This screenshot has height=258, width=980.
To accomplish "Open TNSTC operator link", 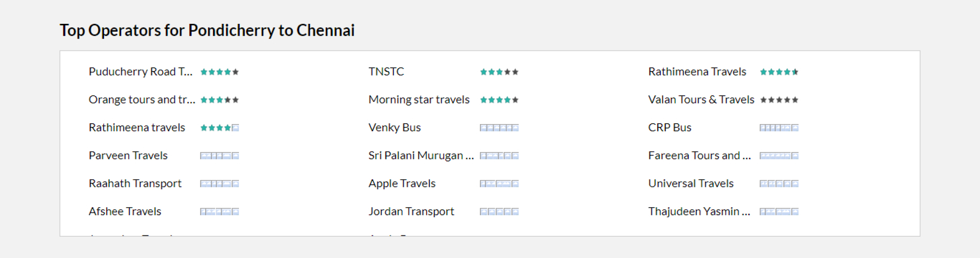I will click(386, 71).
